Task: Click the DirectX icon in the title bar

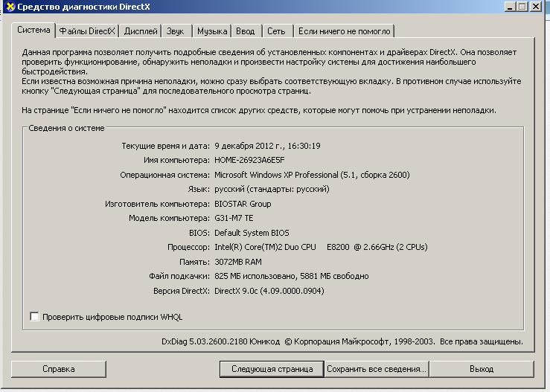Action: (10, 7)
